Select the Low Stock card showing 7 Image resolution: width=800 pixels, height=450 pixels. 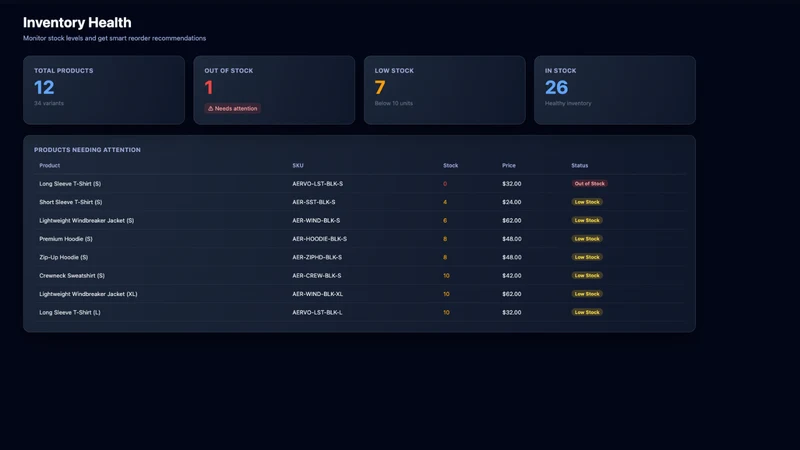tap(444, 90)
